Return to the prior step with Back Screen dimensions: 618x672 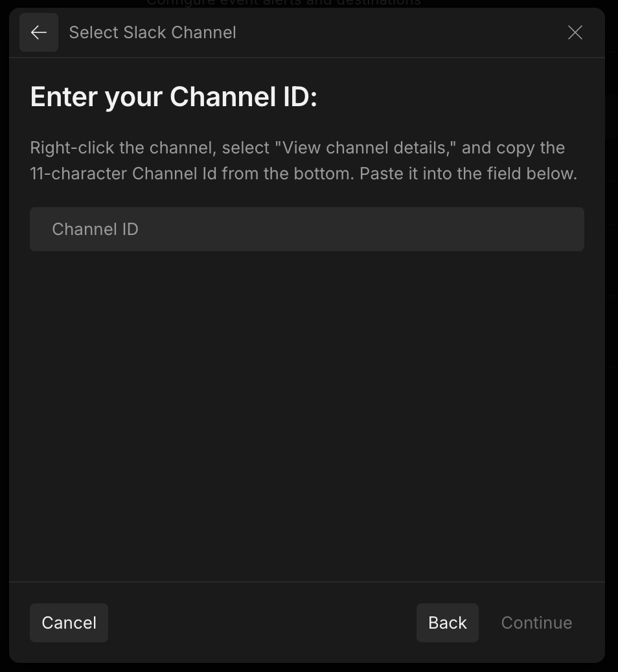pos(447,623)
